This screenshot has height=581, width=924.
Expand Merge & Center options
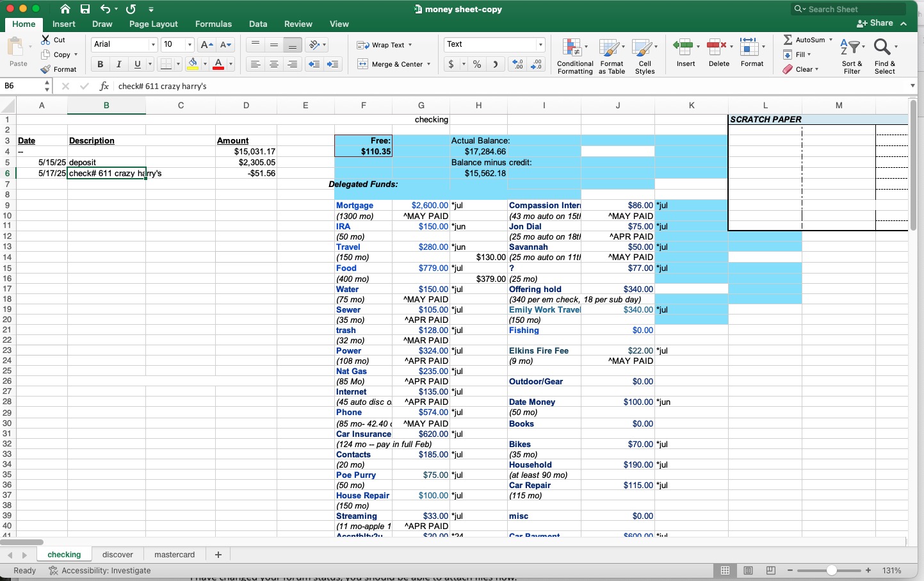428,64
